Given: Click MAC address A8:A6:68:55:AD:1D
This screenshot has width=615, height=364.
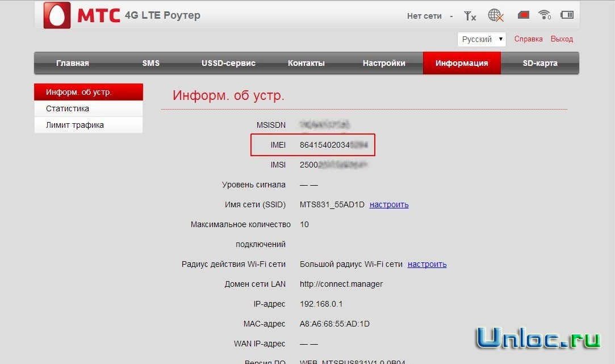Looking at the screenshot, I should (x=334, y=324).
